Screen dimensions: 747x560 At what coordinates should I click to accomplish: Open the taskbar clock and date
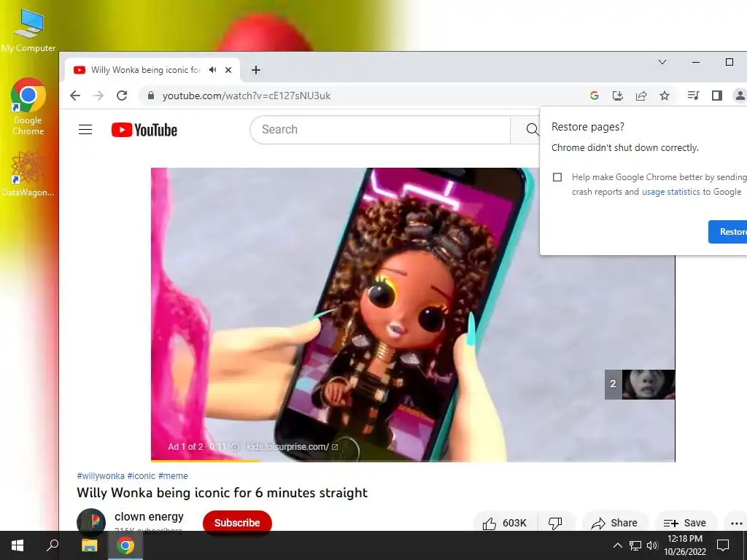(685, 545)
